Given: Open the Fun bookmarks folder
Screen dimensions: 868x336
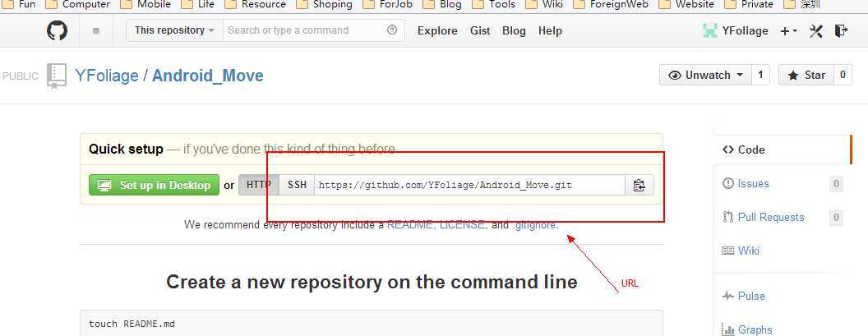Looking at the screenshot, I should (x=18, y=5).
